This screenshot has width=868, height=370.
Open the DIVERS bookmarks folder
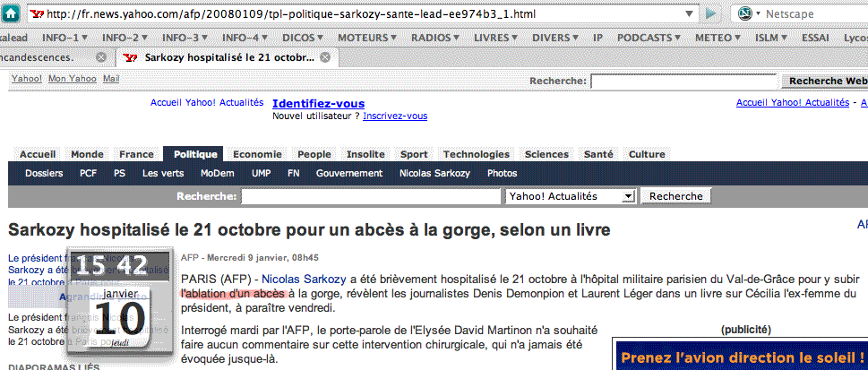(555, 38)
